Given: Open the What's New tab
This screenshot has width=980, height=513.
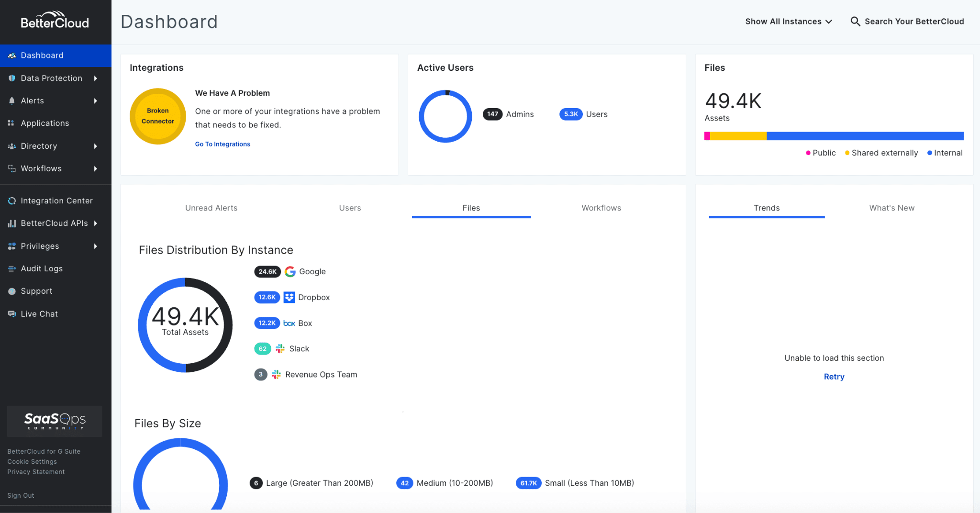Looking at the screenshot, I should [891, 208].
